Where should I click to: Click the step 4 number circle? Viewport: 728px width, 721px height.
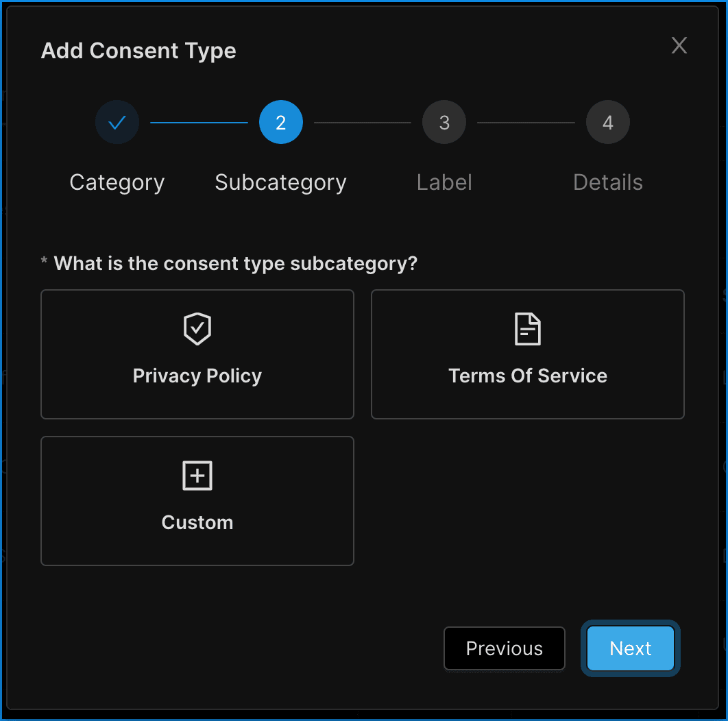(x=608, y=123)
